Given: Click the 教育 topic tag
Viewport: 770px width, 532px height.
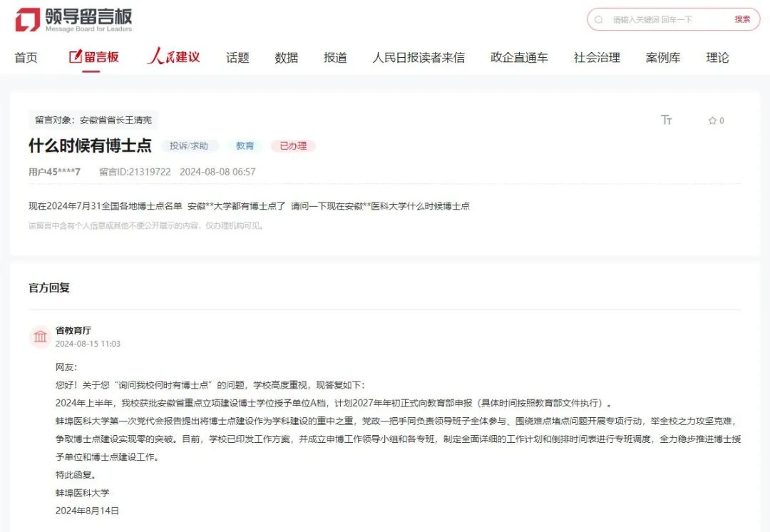Looking at the screenshot, I should pyautogui.click(x=245, y=145).
